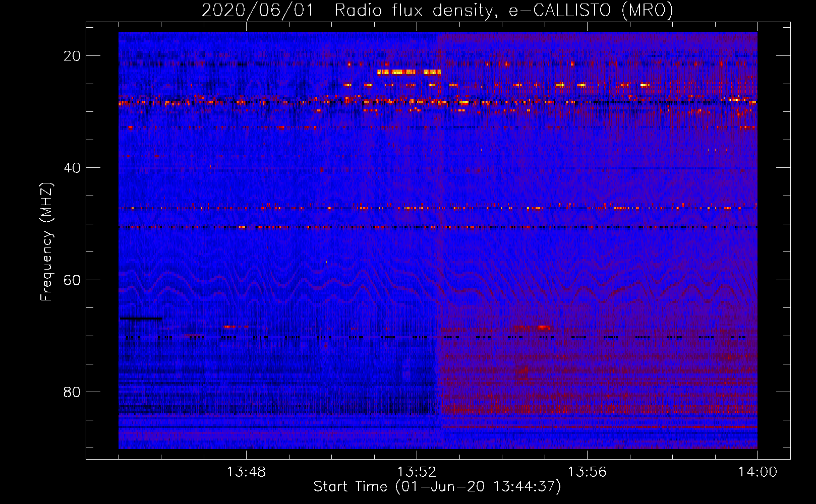Click the 20 MHz frequency tick label

pyautogui.click(x=72, y=56)
